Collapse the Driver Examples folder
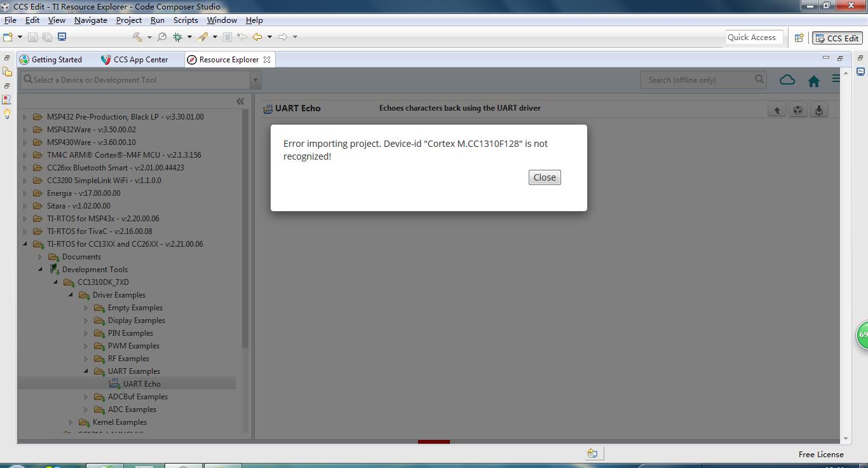868x468 pixels. [71, 295]
